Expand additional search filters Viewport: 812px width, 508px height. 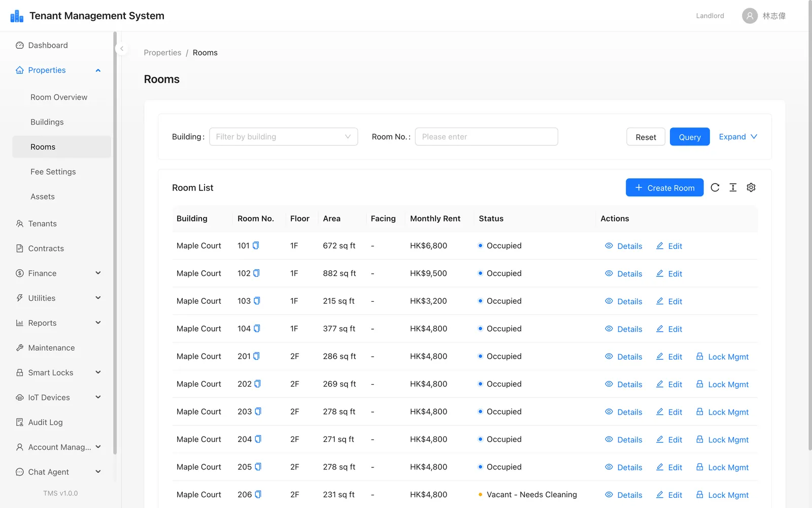[x=738, y=137]
